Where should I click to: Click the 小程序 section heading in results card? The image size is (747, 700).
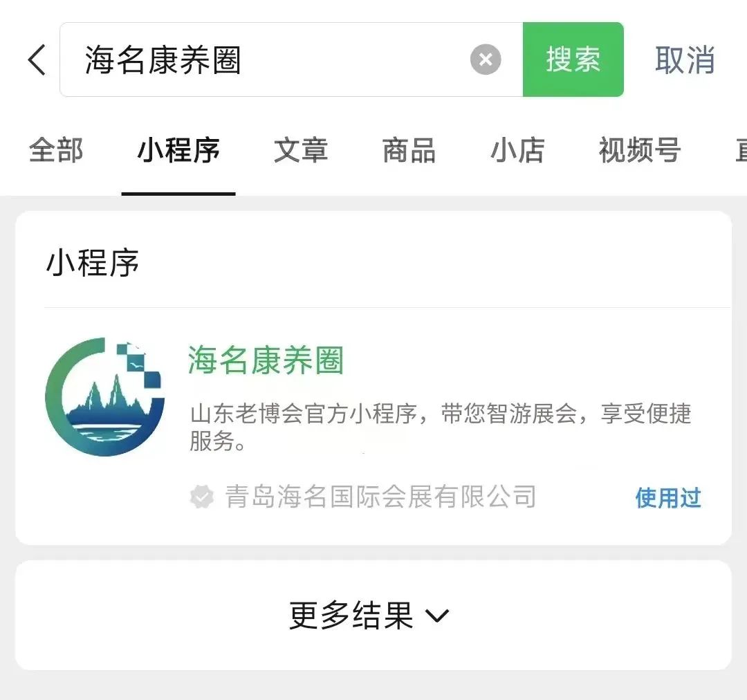tap(93, 263)
